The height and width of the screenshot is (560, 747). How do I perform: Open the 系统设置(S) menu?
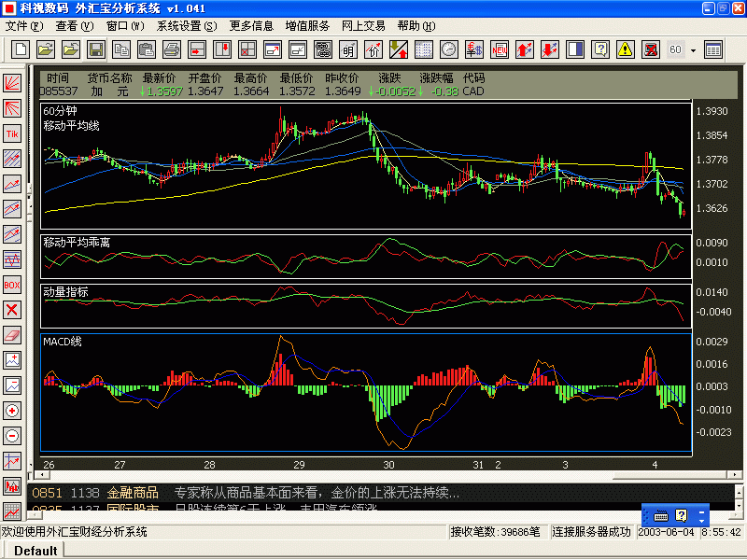click(187, 26)
